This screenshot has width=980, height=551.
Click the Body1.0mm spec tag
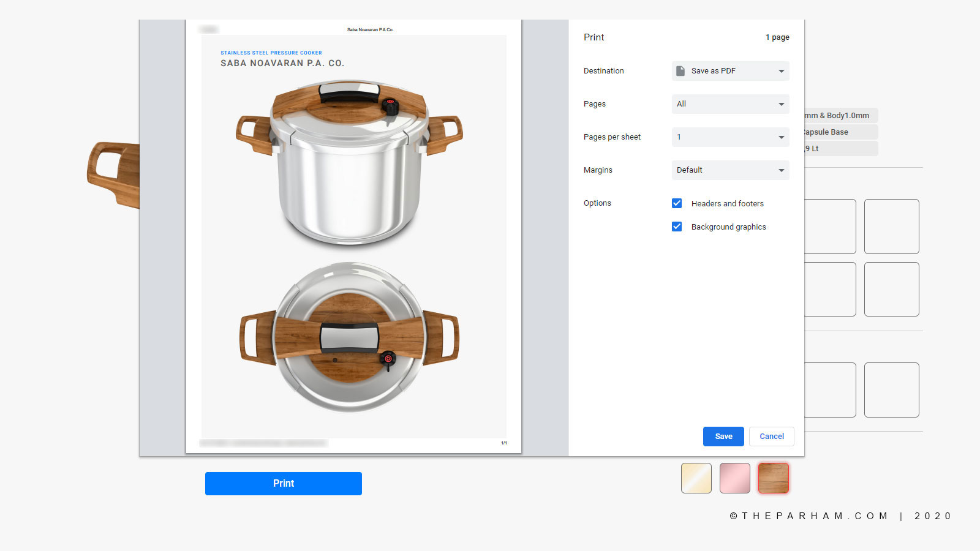tap(840, 116)
